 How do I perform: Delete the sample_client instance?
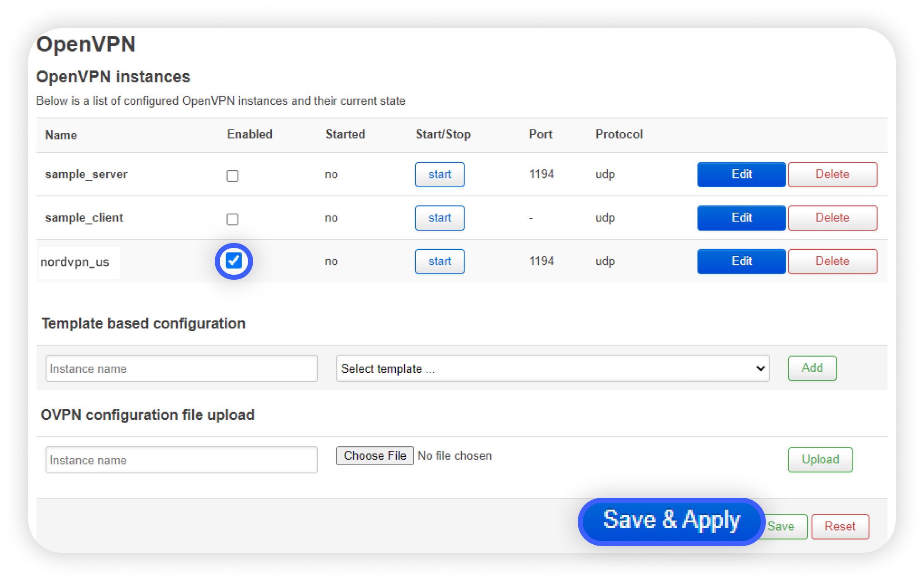[832, 218]
